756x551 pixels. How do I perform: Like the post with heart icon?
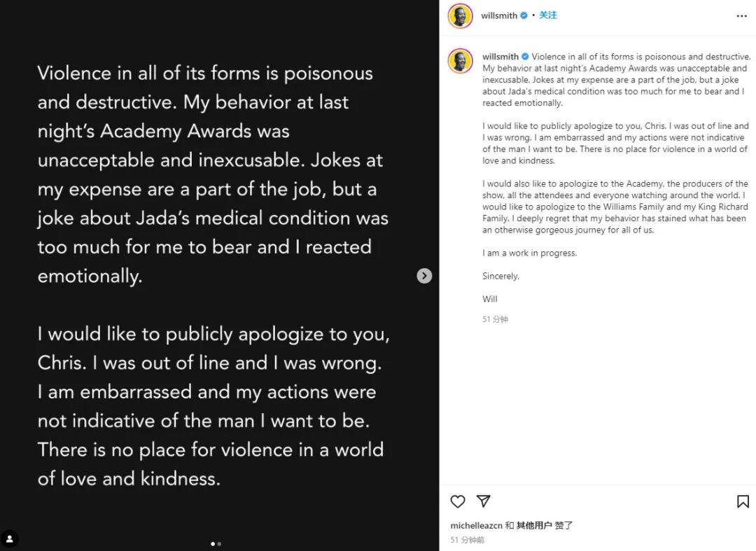458,501
